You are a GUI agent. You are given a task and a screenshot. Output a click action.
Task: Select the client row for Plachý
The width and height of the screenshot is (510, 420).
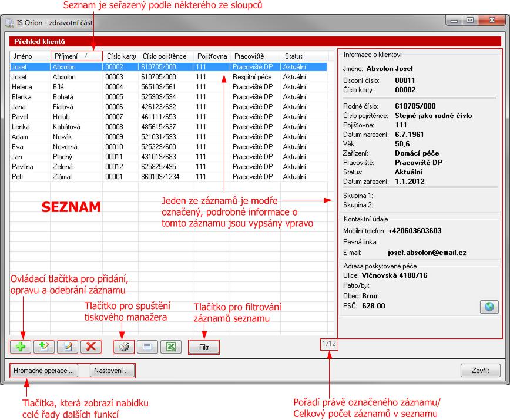coord(168,157)
